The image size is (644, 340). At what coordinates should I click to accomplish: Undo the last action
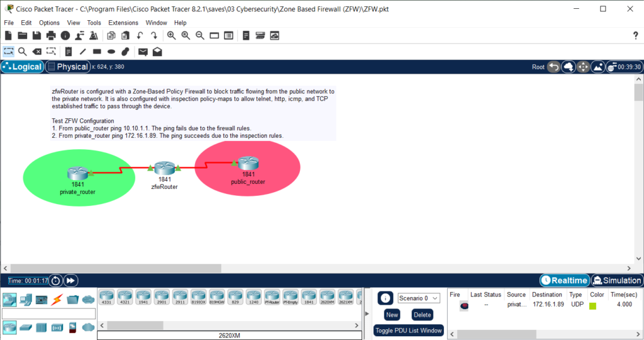coord(140,36)
